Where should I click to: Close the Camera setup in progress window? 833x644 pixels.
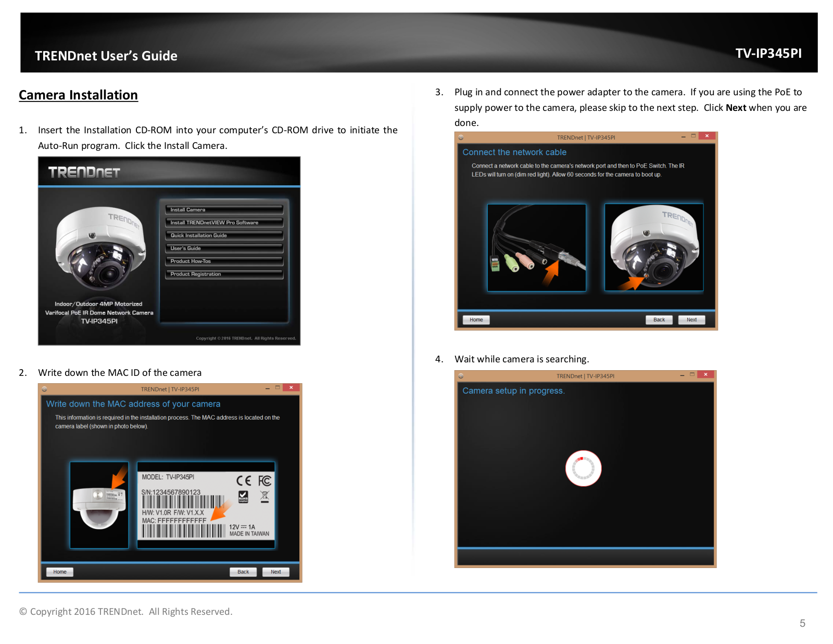706,374
